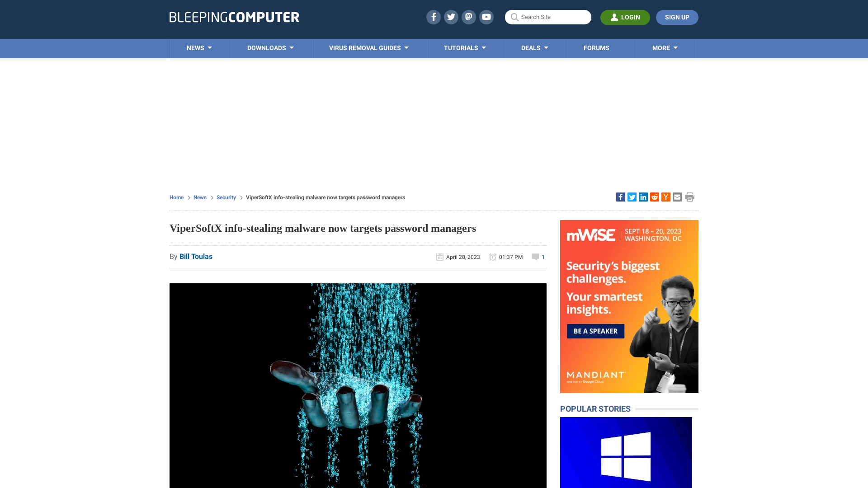
Task: Click the Search Site input field
Action: (548, 17)
